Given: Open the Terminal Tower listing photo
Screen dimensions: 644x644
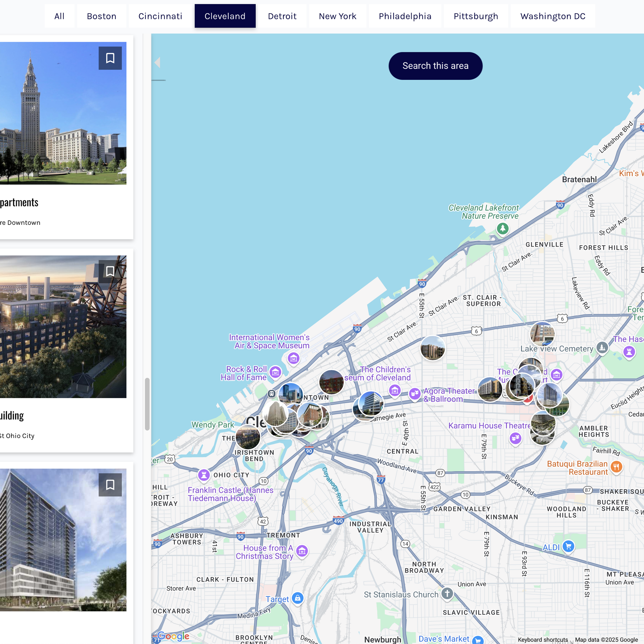Looking at the screenshot, I should pos(63,113).
